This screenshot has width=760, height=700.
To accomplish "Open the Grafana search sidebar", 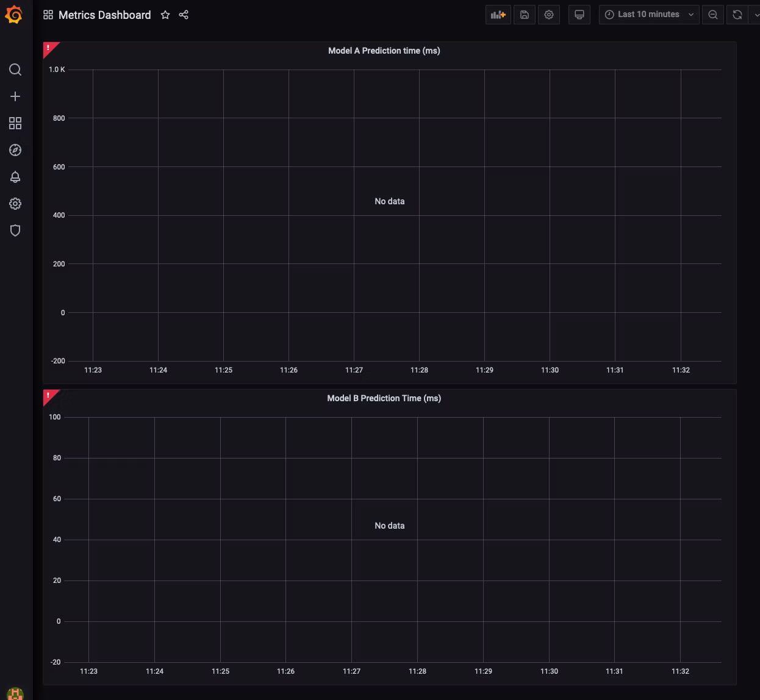I will point(15,70).
